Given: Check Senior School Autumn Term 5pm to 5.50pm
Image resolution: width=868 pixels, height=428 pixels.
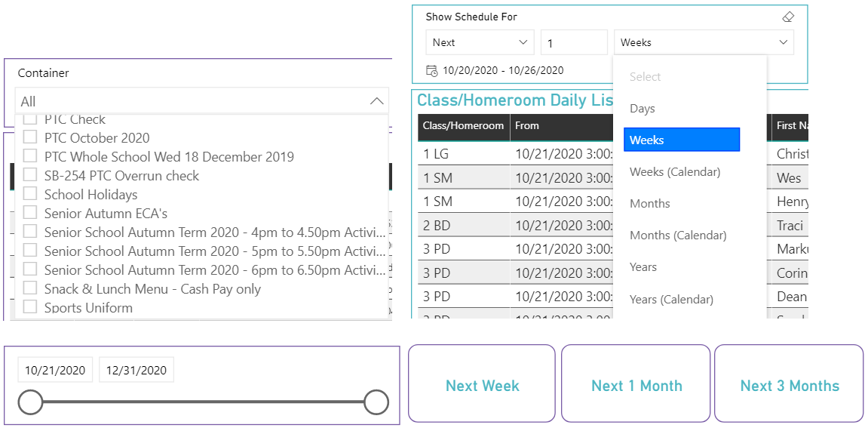Looking at the screenshot, I should (30, 251).
